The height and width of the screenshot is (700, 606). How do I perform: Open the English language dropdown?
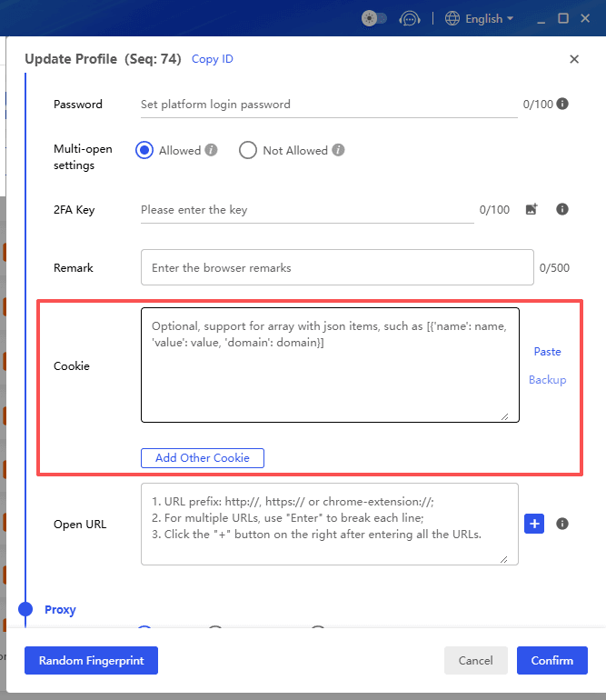(480, 18)
